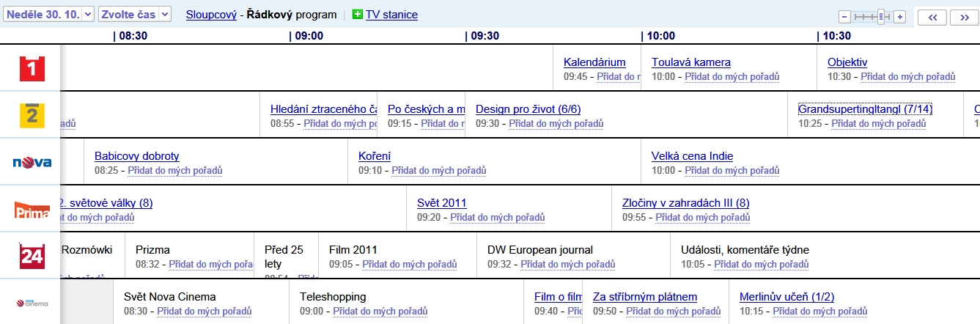Click the 10:00 time marker
Viewport: 980px width, 324px height.
660,35
